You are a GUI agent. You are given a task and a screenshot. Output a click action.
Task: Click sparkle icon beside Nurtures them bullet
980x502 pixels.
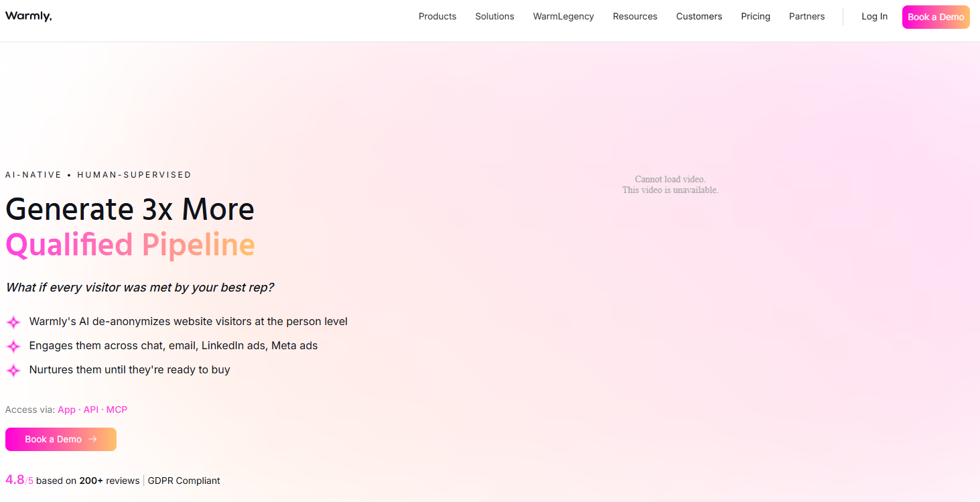pyautogui.click(x=13, y=371)
